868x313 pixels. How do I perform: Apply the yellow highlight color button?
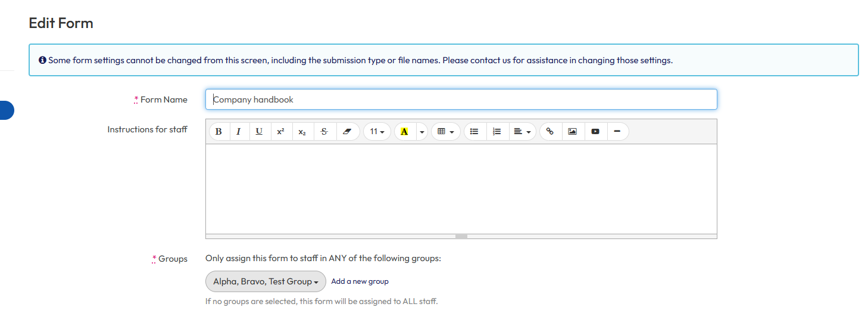404,132
